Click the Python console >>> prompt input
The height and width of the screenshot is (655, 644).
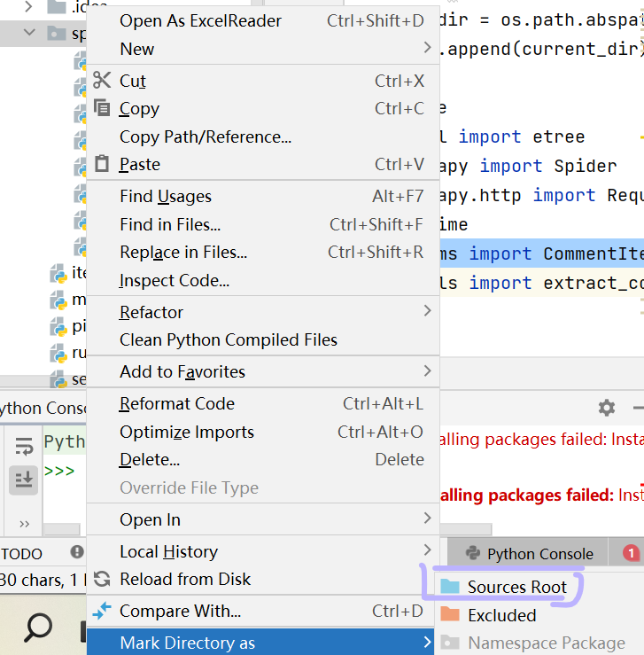pos(59,471)
